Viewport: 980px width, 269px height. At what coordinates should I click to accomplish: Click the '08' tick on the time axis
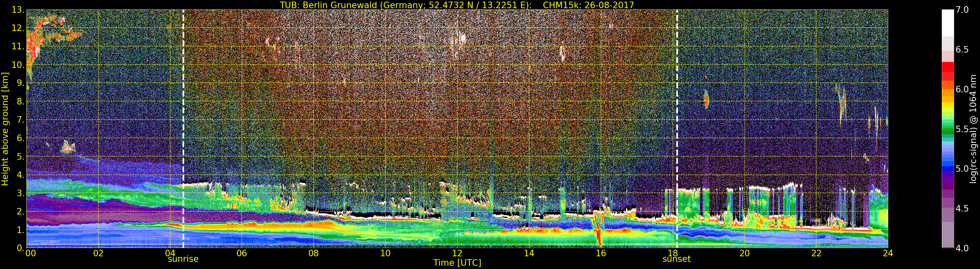click(x=313, y=253)
